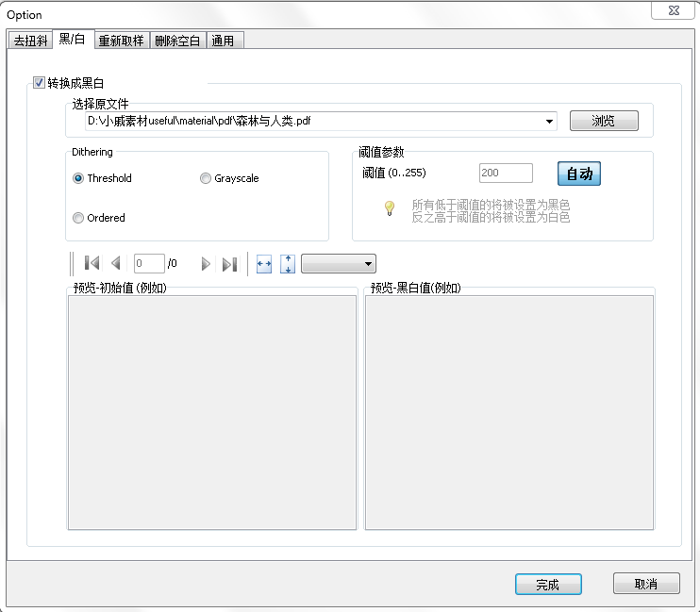Switch to the 删除空白 tab
Viewport: 700px width, 612px height.
coord(179,41)
